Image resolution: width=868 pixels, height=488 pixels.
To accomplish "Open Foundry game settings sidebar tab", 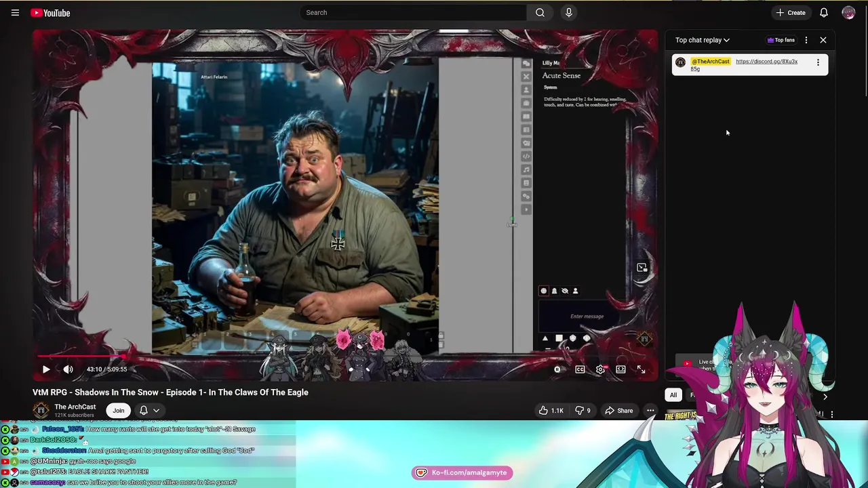I will point(526,197).
